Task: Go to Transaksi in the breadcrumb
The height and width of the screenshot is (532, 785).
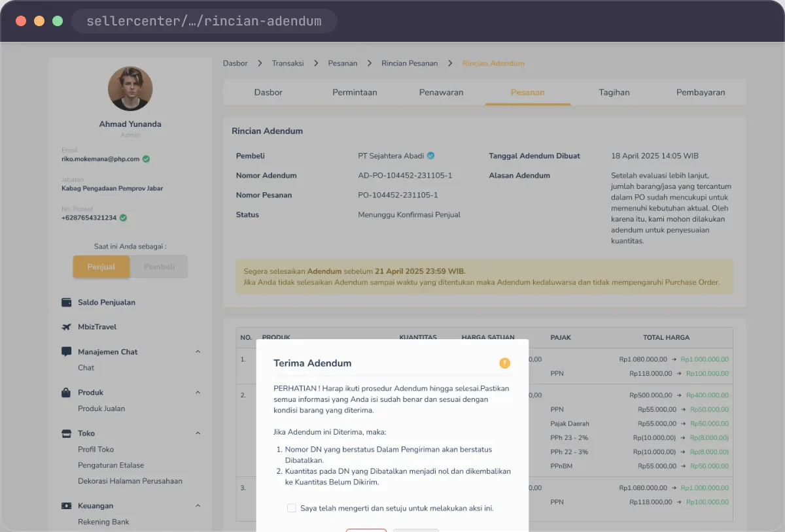Action: [x=288, y=63]
